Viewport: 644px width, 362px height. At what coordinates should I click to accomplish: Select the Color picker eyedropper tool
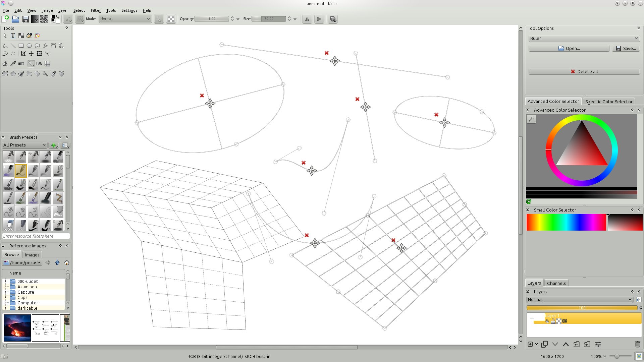(13, 64)
